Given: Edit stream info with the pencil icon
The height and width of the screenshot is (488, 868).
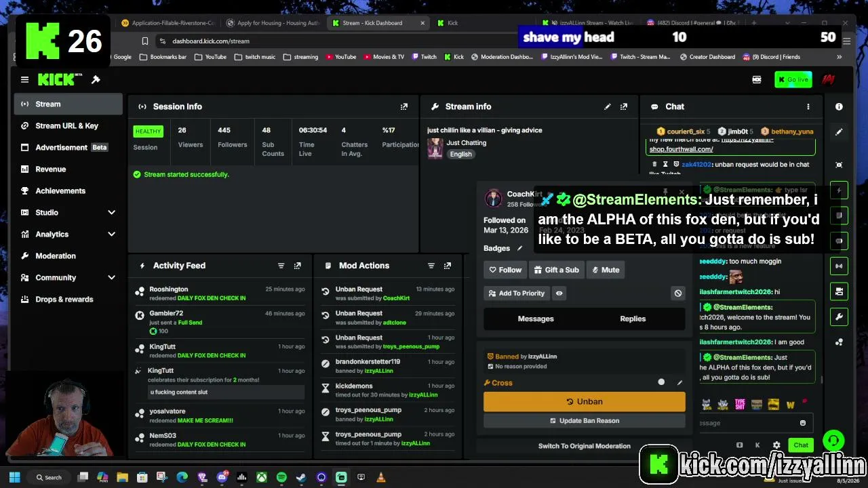Looking at the screenshot, I should click(x=608, y=106).
